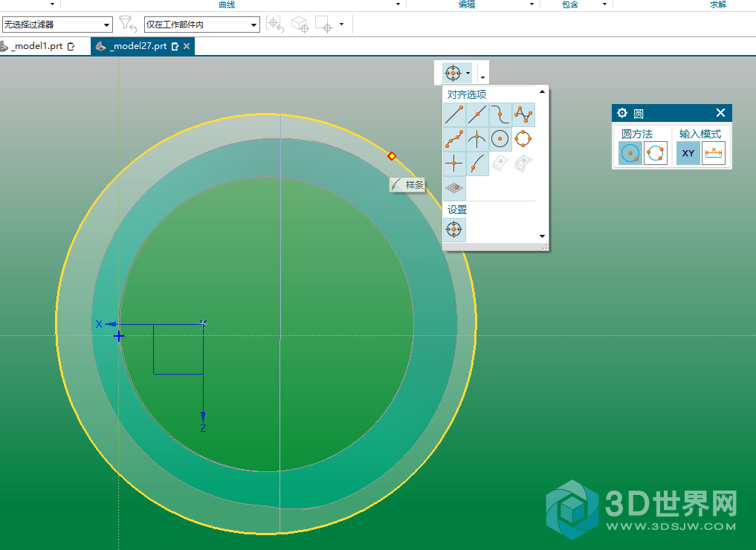This screenshot has height=550, width=756.
Task: Expand the 包含 group dropdown arrow
Action: [604, 4]
